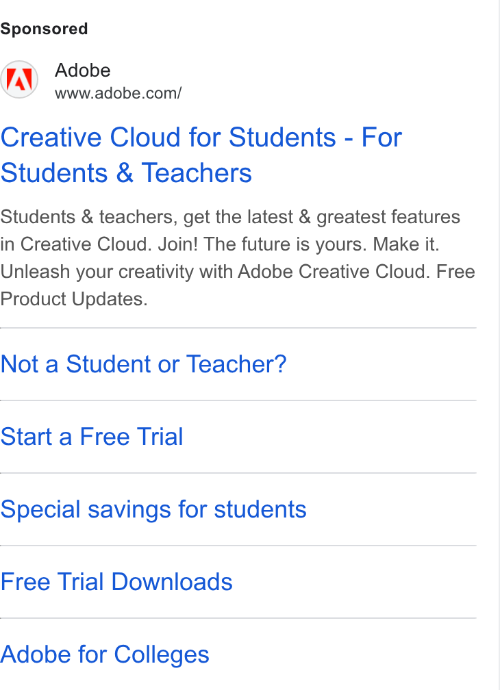
Task: Open the 'Start a Free Trial' link
Action: coord(92,437)
